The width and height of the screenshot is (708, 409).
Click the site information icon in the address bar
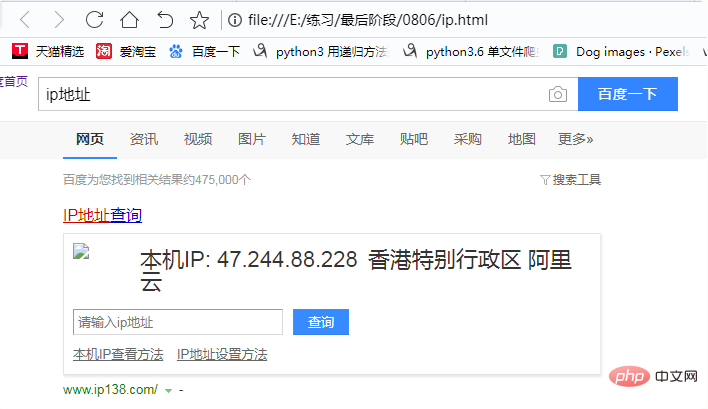pyautogui.click(x=235, y=20)
